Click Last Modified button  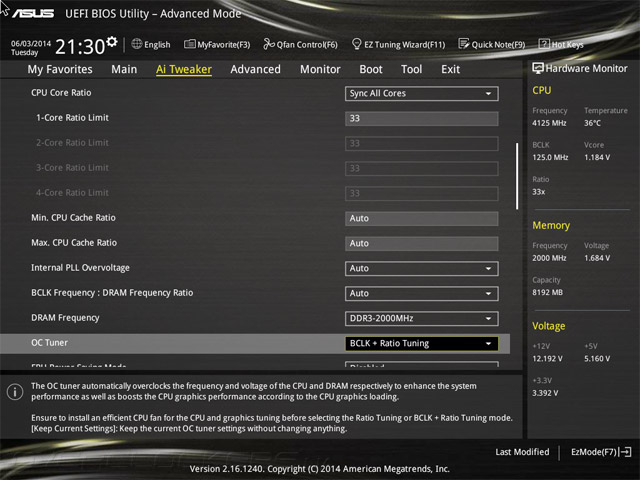(522, 452)
